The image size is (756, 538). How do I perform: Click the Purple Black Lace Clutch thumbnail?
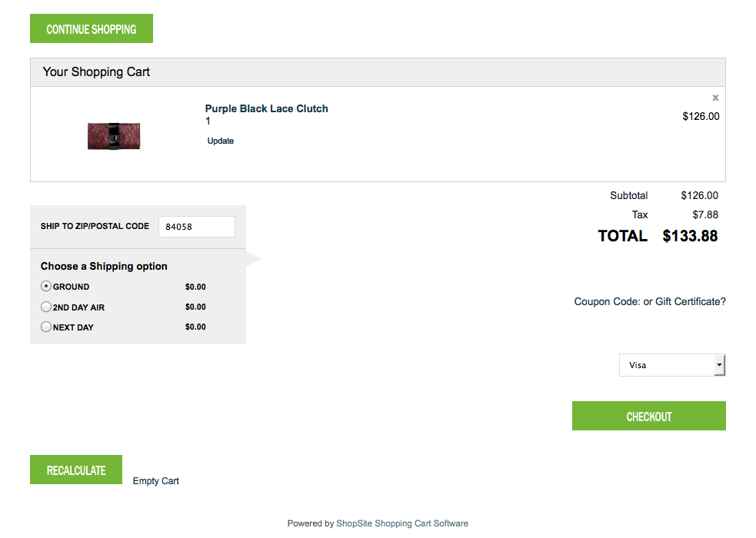click(114, 135)
